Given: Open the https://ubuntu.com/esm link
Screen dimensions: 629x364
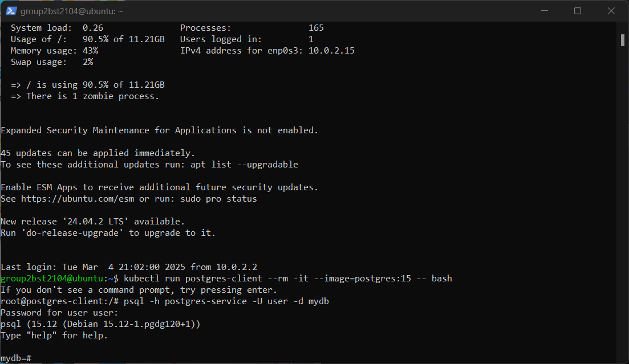Looking at the screenshot, I should pyautogui.click(x=78, y=199).
